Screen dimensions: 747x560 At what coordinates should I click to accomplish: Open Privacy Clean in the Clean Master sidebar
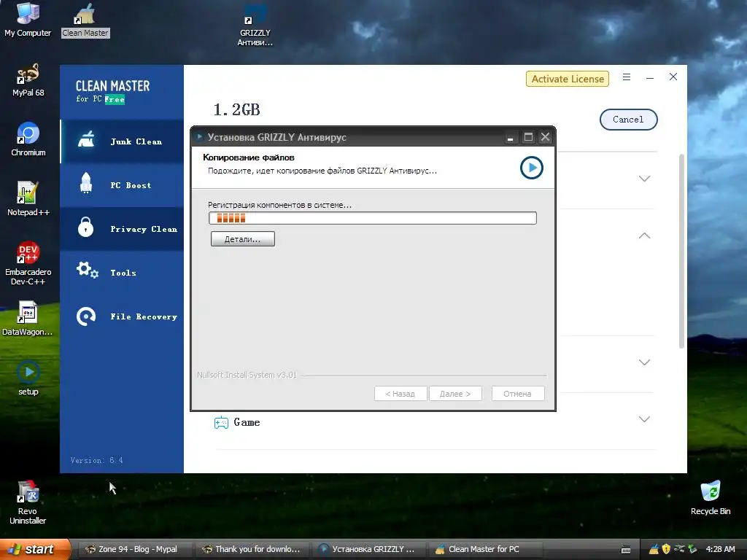pyautogui.click(x=122, y=229)
